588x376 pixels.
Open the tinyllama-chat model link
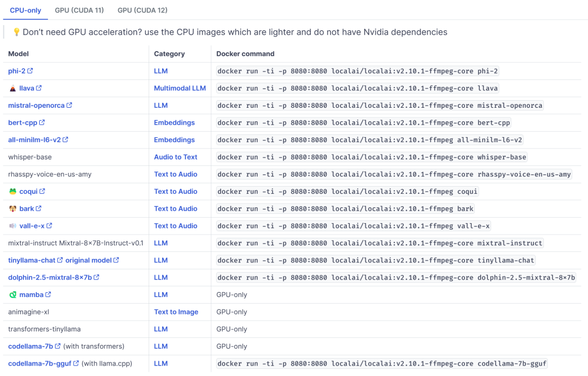pyautogui.click(x=32, y=261)
